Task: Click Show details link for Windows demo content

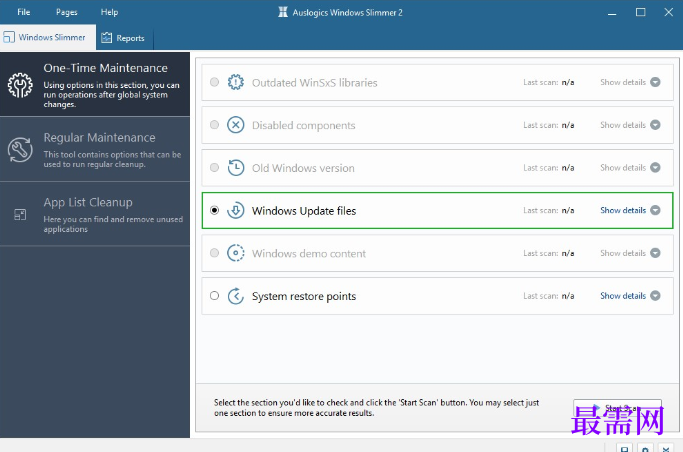Action: click(623, 253)
